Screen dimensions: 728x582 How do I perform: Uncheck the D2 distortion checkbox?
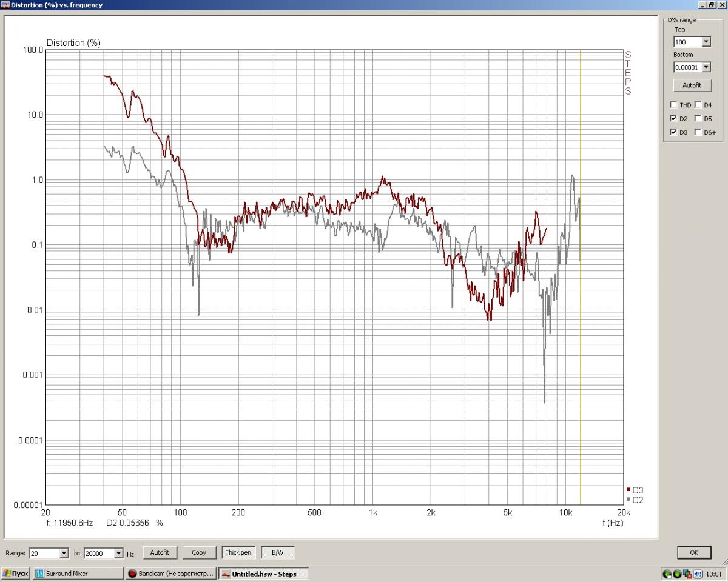point(673,119)
